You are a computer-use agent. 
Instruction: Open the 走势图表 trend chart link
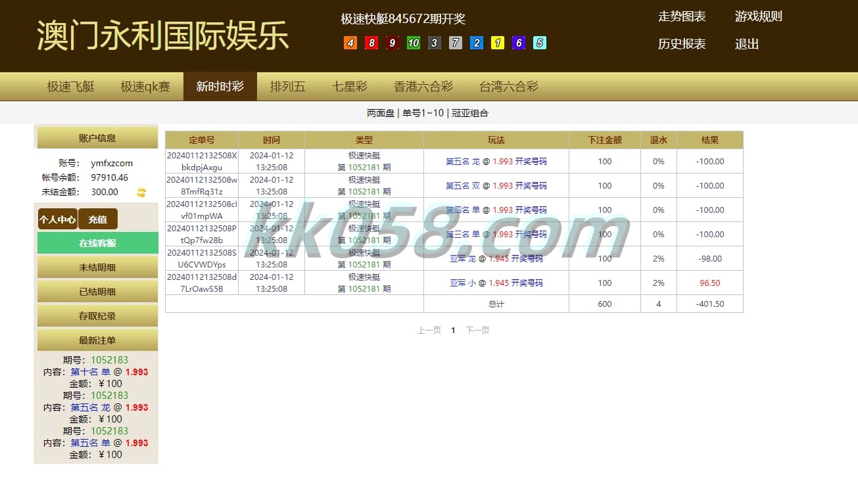[x=682, y=16]
